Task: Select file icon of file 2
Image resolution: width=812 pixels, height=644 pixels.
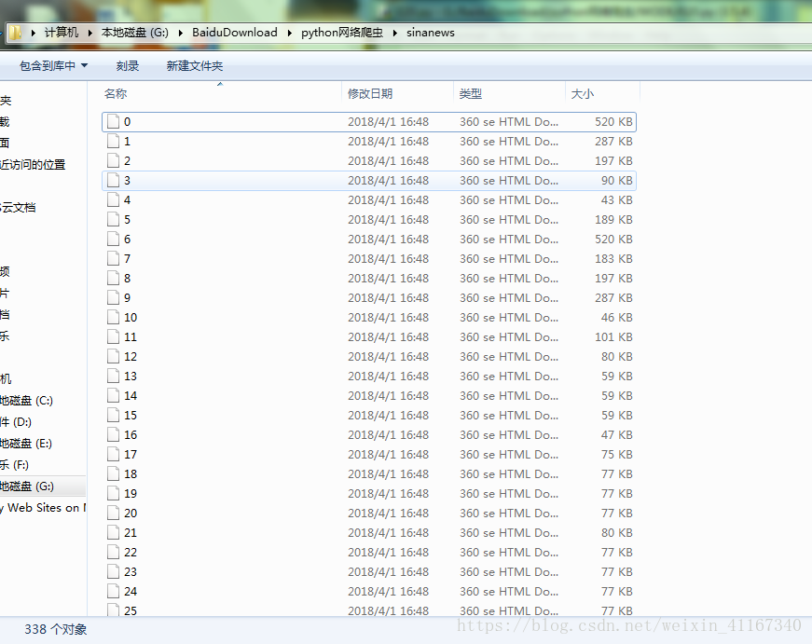Action: (113, 161)
